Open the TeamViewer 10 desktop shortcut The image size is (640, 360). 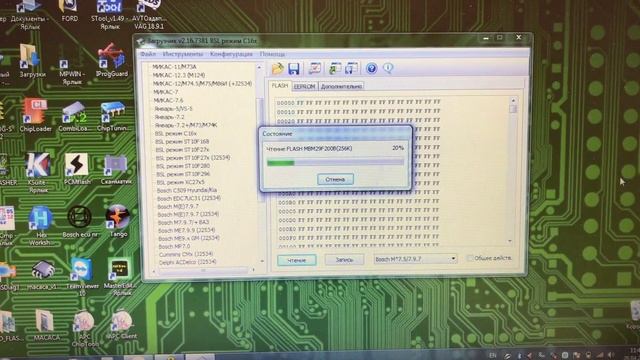(x=82, y=276)
